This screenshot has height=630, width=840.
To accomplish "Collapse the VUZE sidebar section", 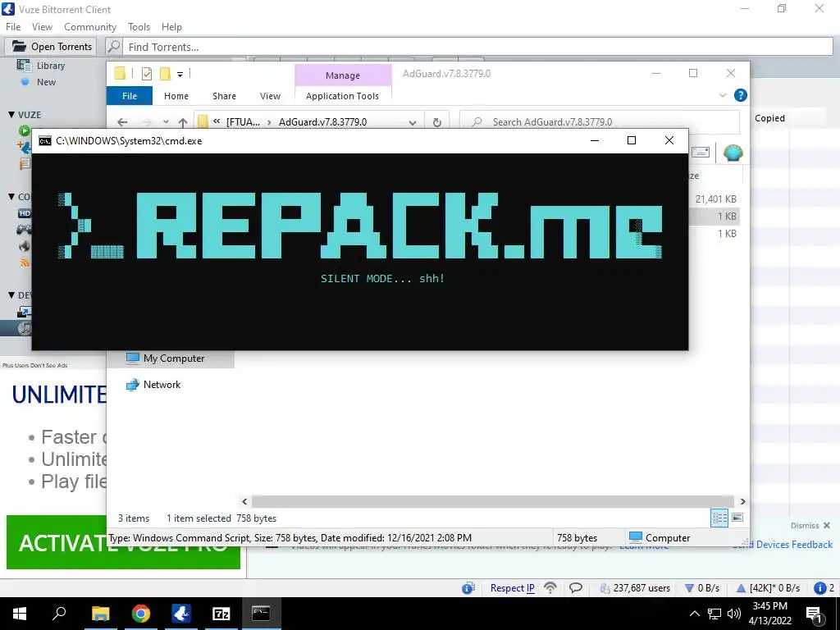I will (11, 115).
